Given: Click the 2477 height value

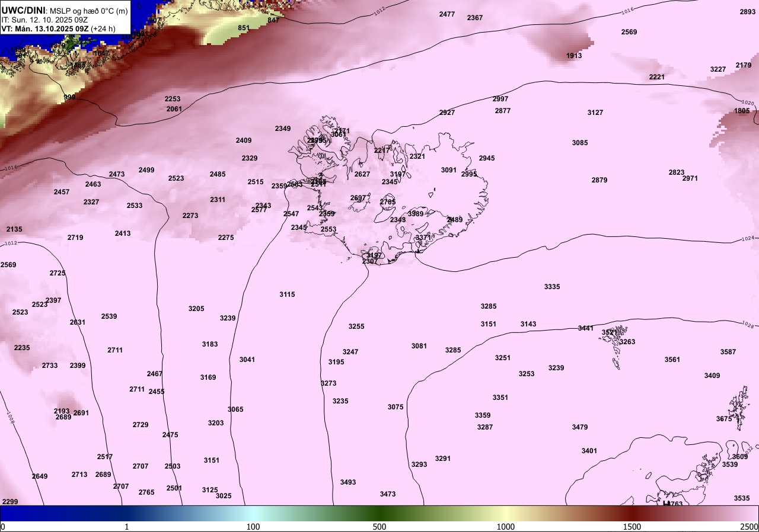Looking at the screenshot, I should coord(447,14).
